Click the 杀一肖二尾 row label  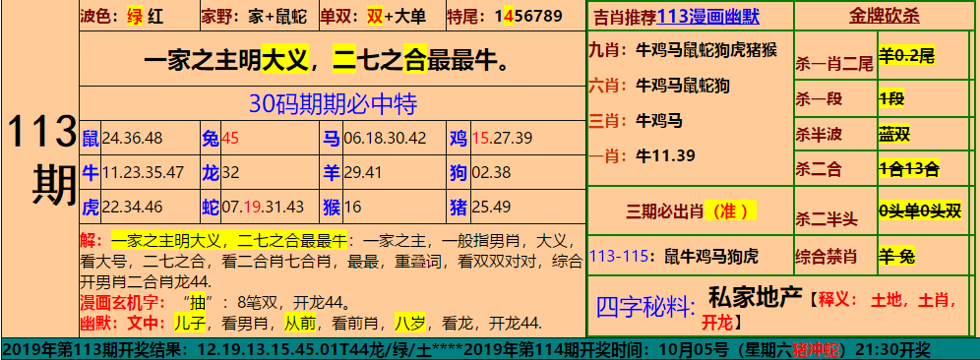pos(834,64)
